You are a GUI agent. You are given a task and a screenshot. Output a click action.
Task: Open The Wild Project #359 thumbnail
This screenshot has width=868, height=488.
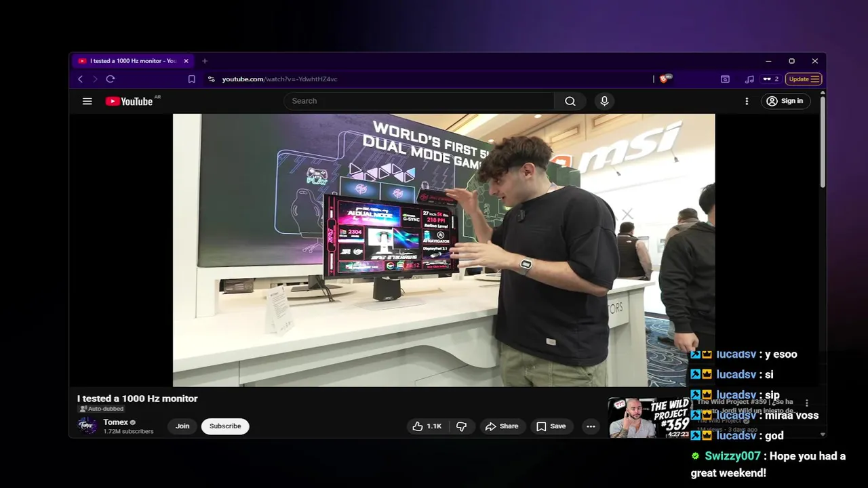(x=650, y=418)
